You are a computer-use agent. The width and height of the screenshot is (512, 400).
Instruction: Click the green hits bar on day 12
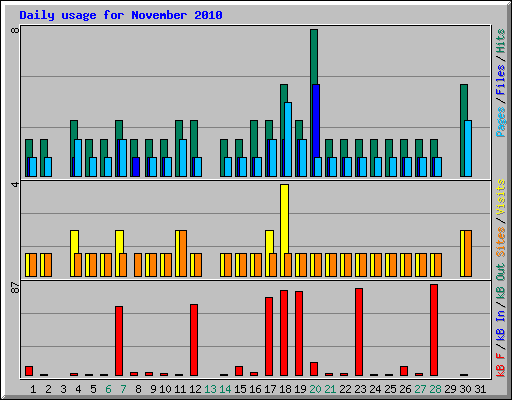point(194,139)
